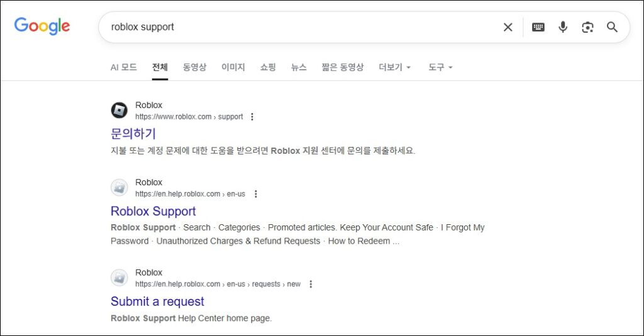The width and height of the screenshot is (644, 336).
Task: Open the 동영상 tab
Action: pyautogui.click(x=194, y=67)
